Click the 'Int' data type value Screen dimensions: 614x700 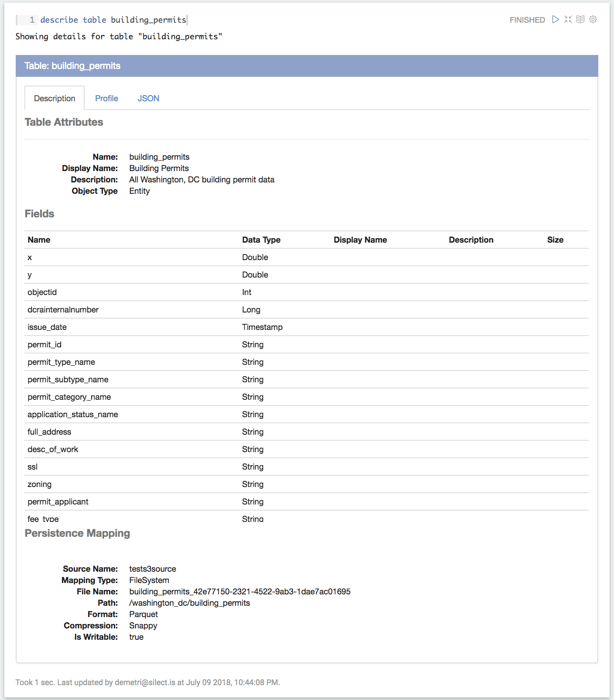pyautogui.click(x=247, y=292)
